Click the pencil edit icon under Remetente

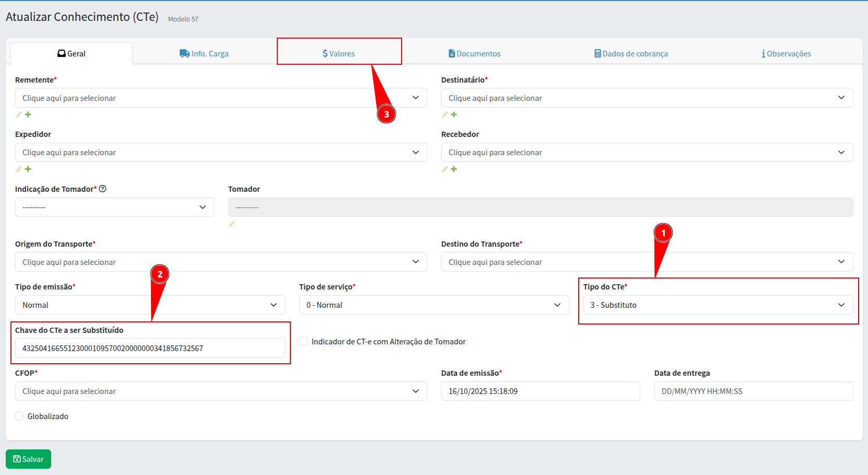click(19, 114)
